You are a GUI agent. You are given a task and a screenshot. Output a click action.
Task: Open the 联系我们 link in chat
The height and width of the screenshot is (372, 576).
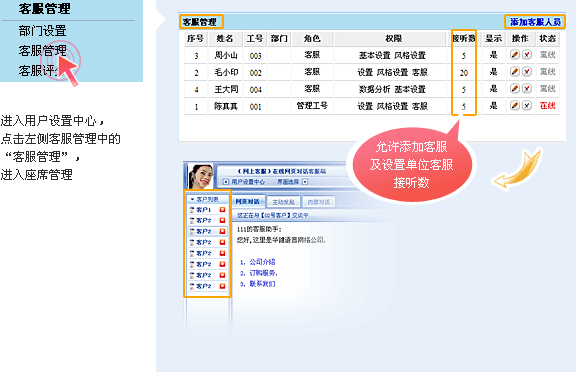click(x=262, y=284)
